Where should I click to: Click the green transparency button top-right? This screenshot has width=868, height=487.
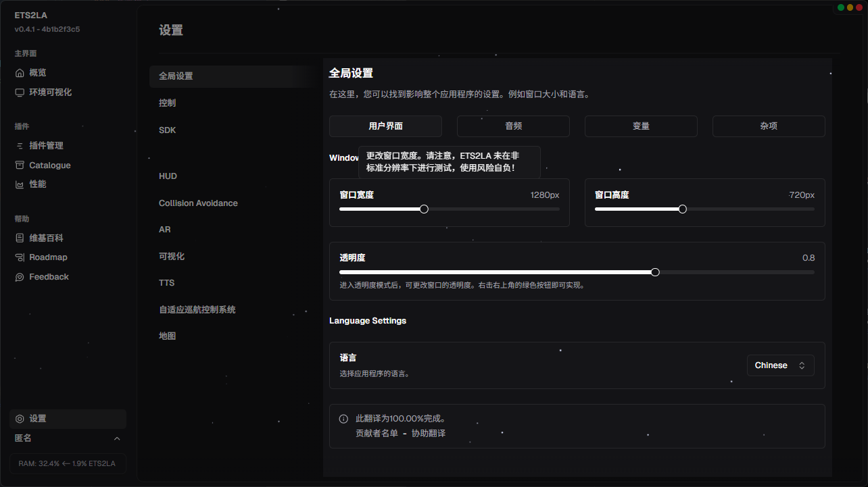tap(841, 7)
